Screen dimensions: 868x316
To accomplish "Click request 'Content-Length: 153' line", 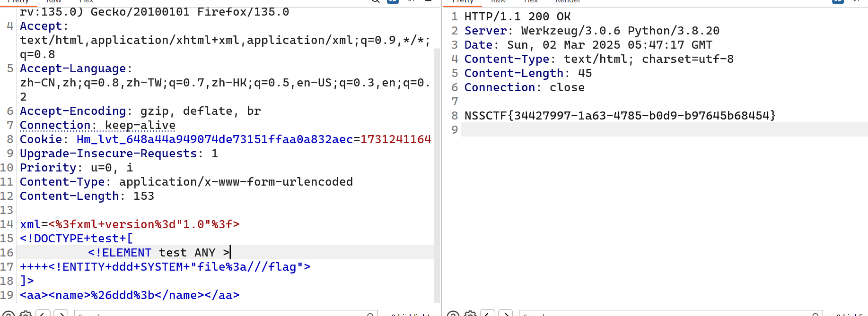I will click(x=87, y=196).
